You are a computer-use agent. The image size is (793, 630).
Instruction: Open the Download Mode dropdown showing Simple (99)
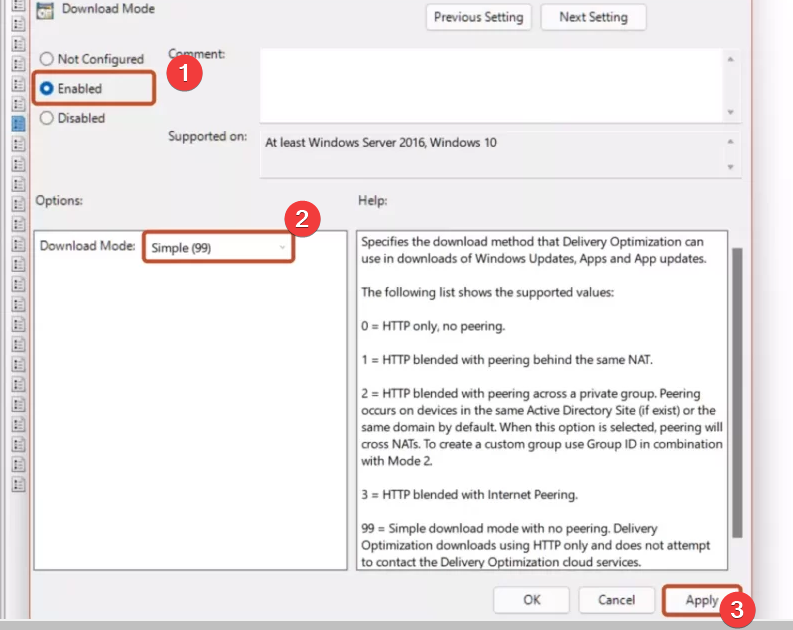[218, 248]
